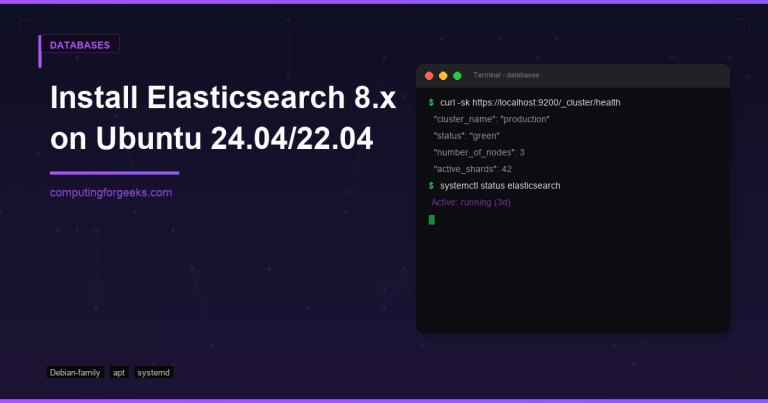Image resolution: width=768 pixels, height=403 pixels.
Task: Click the dollar prompt before systemctl
Action: [x=431, y=186]
